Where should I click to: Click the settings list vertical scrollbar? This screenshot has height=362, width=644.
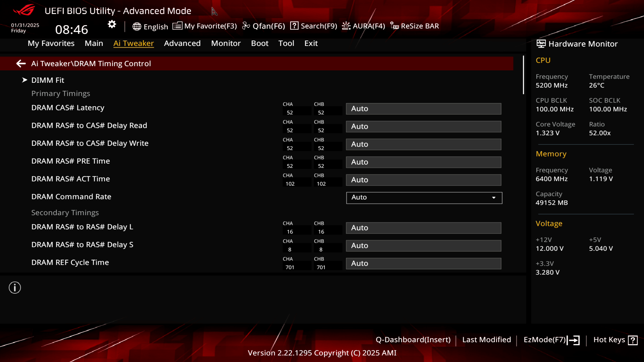tap(523, 75)
